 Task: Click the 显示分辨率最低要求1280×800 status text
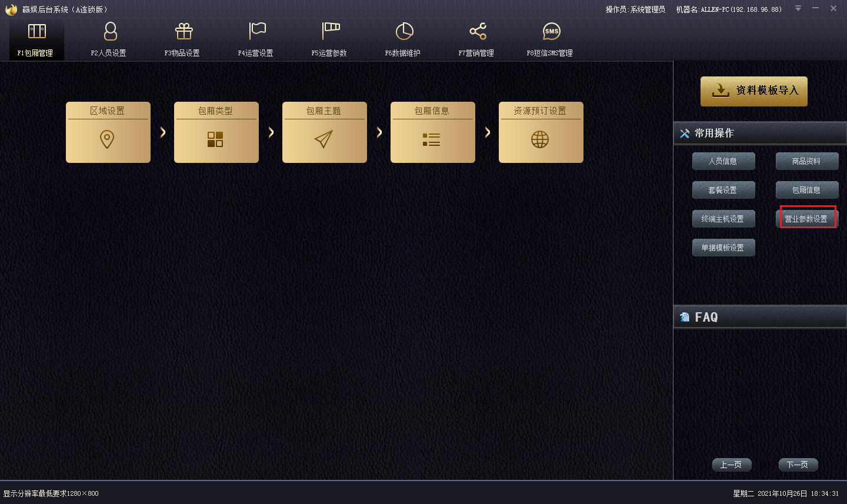click(51, 493)
